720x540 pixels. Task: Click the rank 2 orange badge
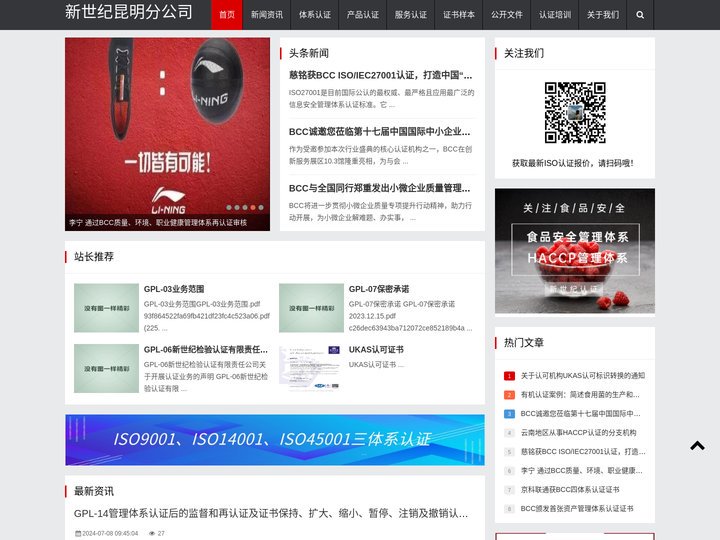coord(509,395)
